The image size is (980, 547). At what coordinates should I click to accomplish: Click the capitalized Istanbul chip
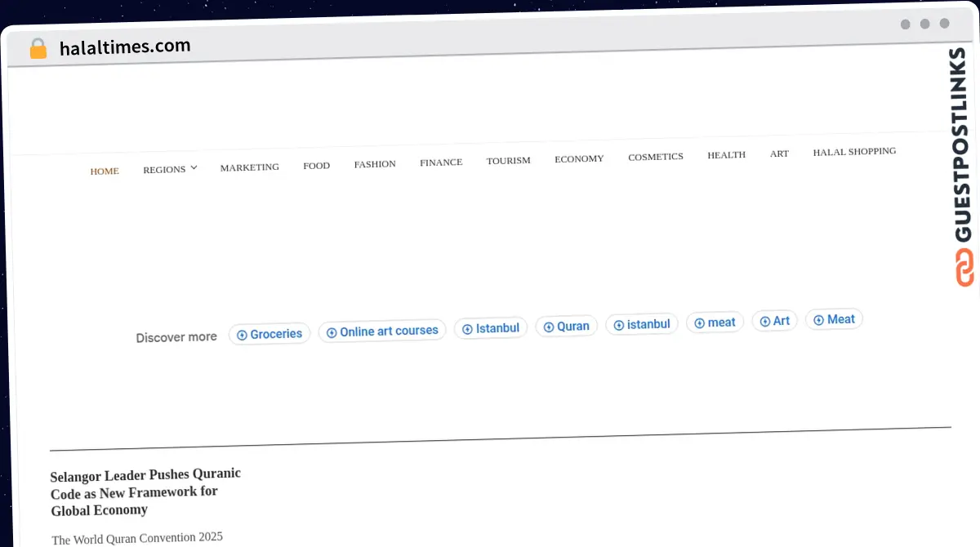point(491,328)
